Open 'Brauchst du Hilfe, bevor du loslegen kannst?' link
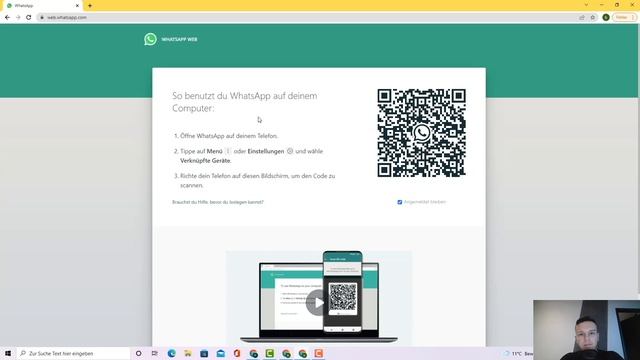Image resolution: width=640 pixels, height=360 pixels. click(x=218, y=202)
